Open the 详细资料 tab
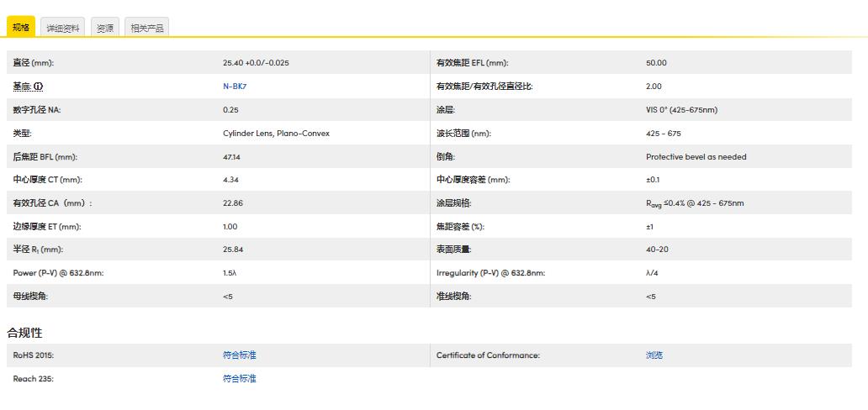Image resolution: width=868 pixels, height=410 pixels. 62,28
